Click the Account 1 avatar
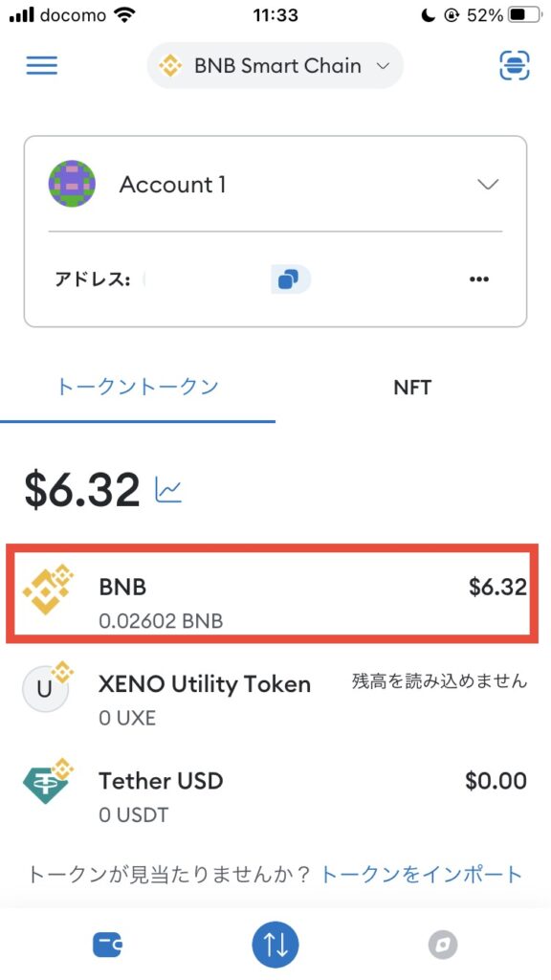 72,184
